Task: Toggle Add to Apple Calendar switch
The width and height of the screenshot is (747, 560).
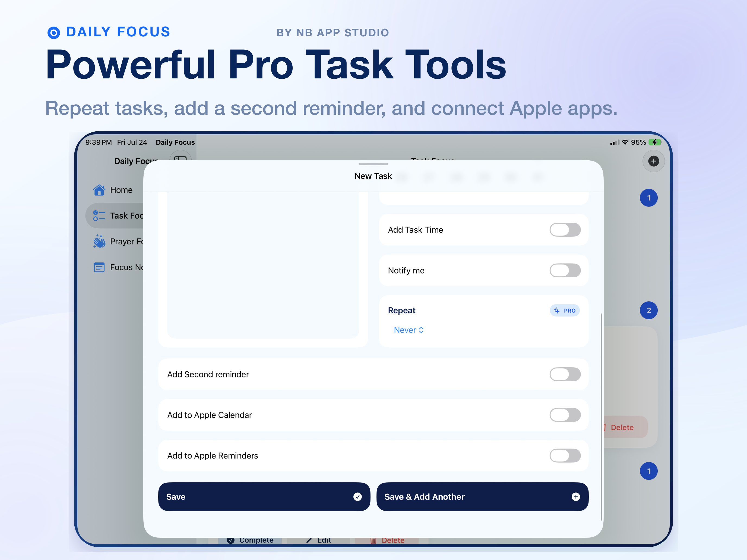Action: 565,415
